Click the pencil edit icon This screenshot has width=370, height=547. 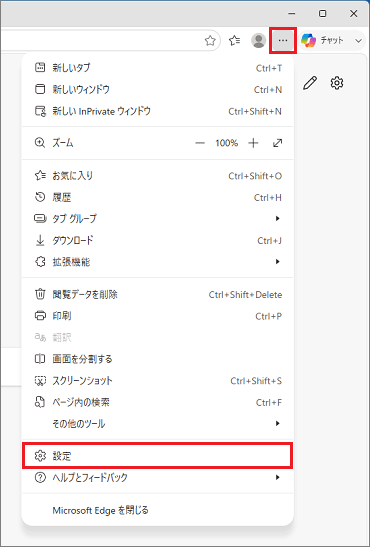click(x=310, y=83)
